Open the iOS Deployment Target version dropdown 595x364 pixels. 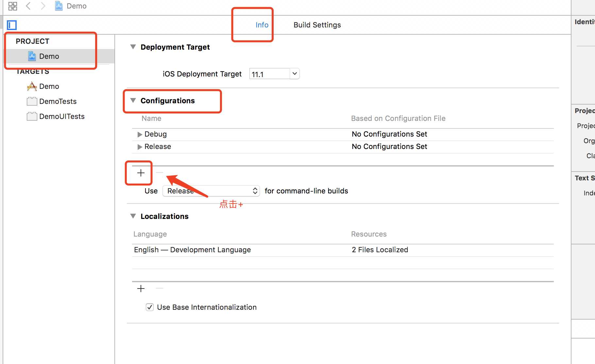(x=295, y=74)
